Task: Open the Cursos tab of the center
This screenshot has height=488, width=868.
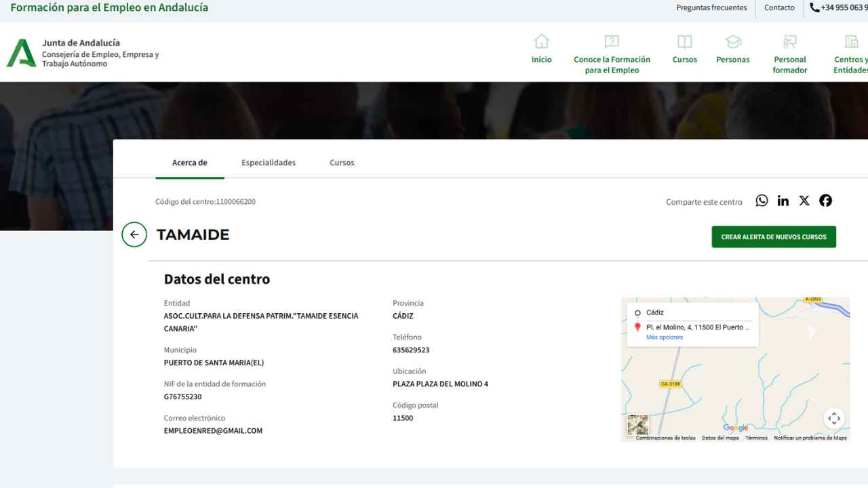Action: 342,163
